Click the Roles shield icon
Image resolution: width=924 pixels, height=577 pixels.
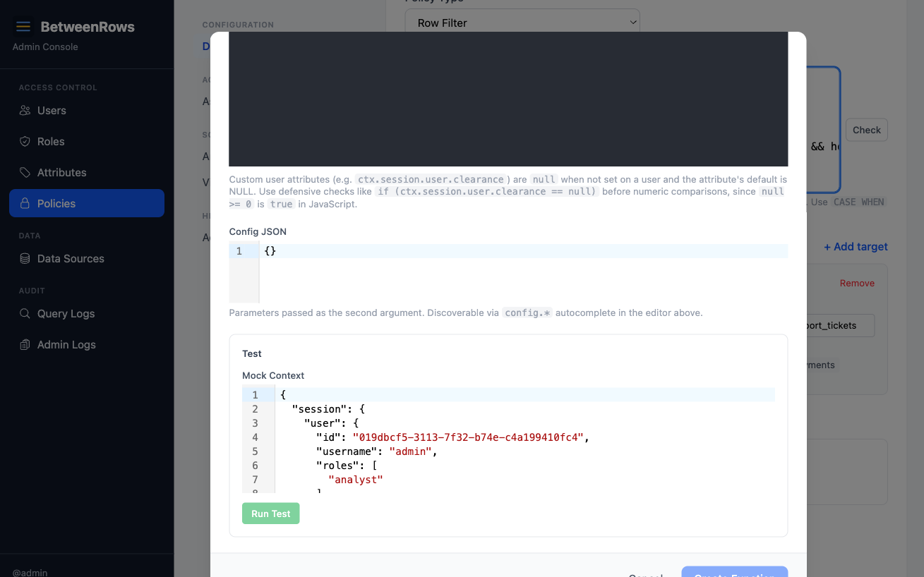point(25,142)
